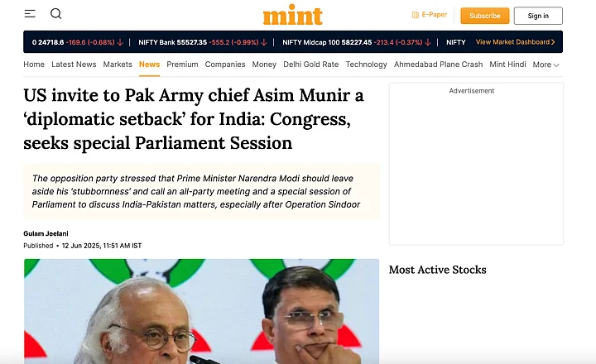Click the NIFTY Midcap 100 ticker
The height and width of the screenshot is (364, 596).
(x=357, y=42)
